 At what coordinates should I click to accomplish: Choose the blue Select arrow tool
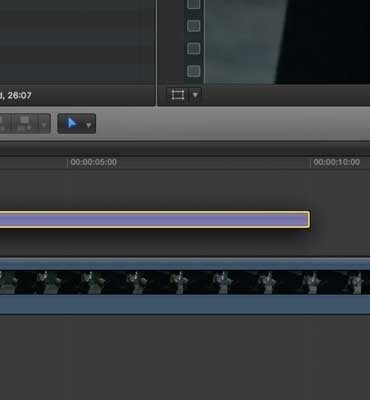[x=71, y=124]
